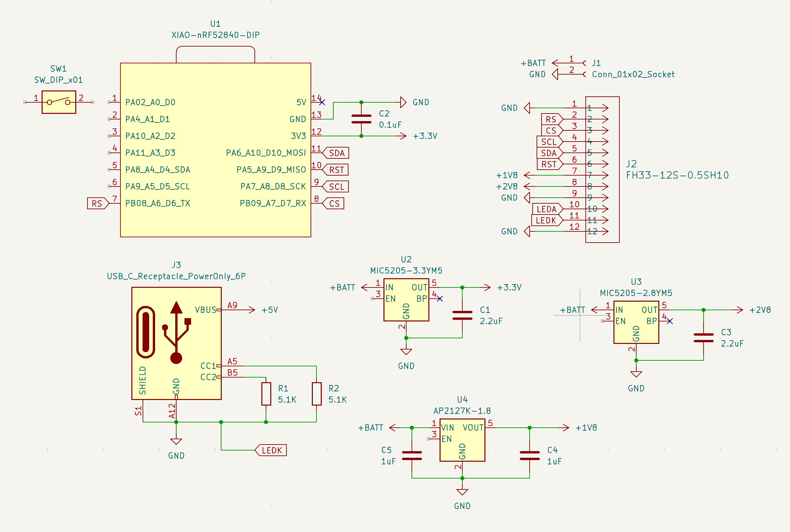
Task: Click the no-connect X on U3 BP pin
Action: coord(670,321)
